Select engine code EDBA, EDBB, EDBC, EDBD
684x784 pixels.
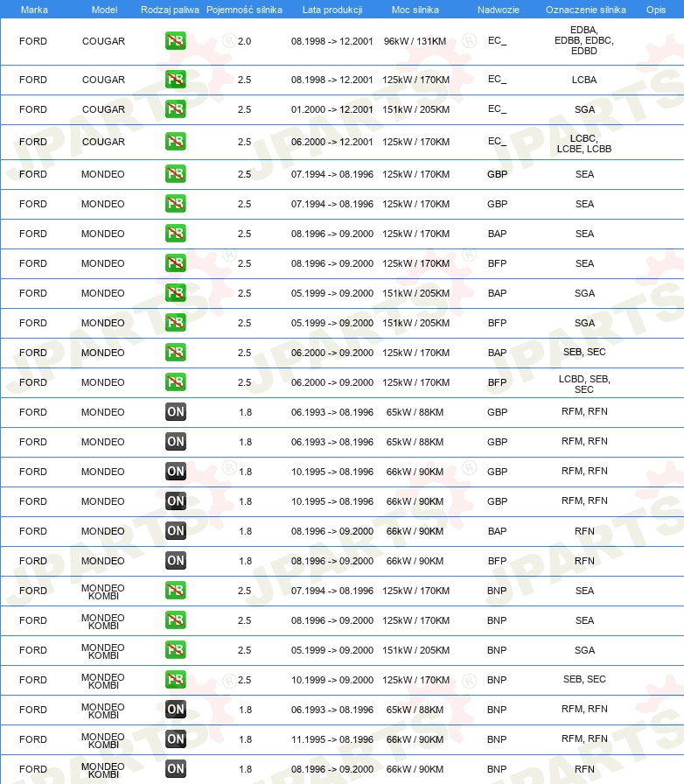[584, 40]
